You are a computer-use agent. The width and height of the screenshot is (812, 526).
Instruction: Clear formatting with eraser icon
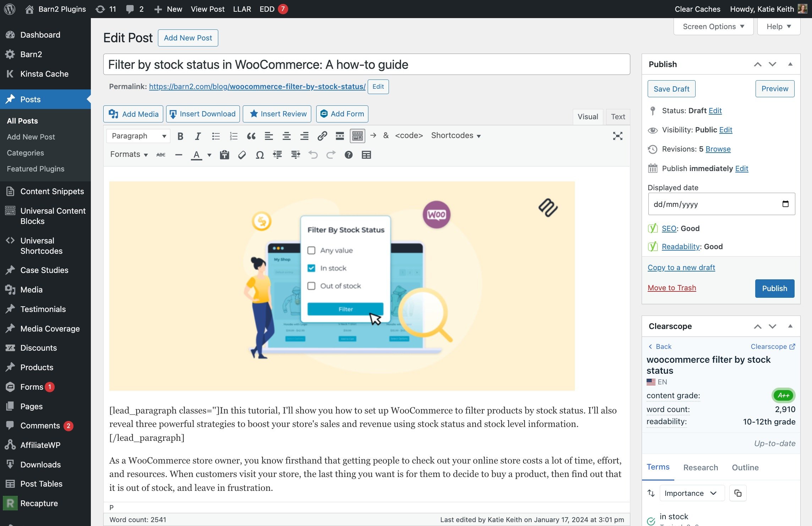pos(242,155)
